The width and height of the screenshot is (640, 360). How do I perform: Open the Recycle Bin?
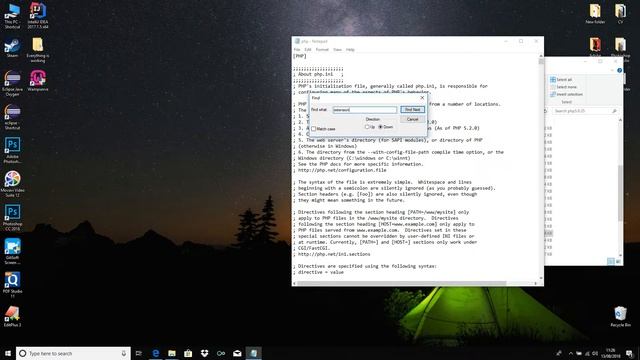[620, 317]
